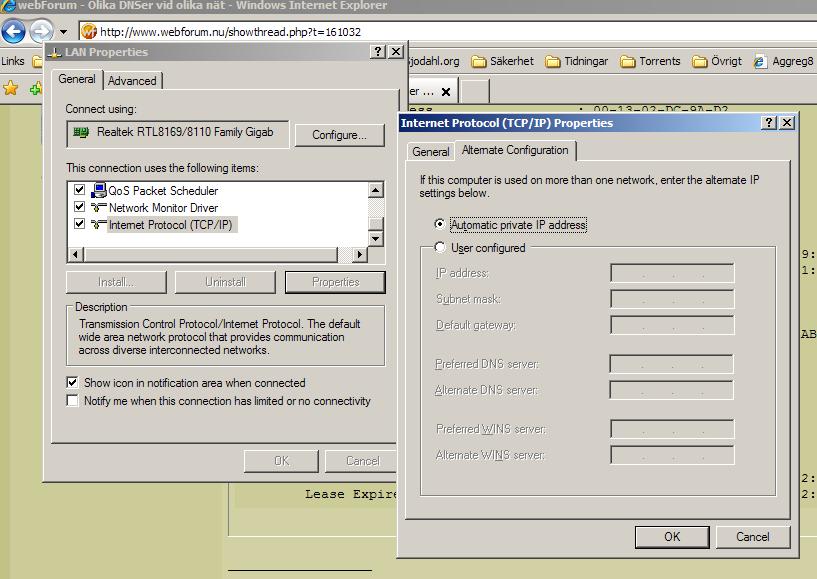Click the items list scroll right arrow
817x579 pixels.
pos(360,254)
